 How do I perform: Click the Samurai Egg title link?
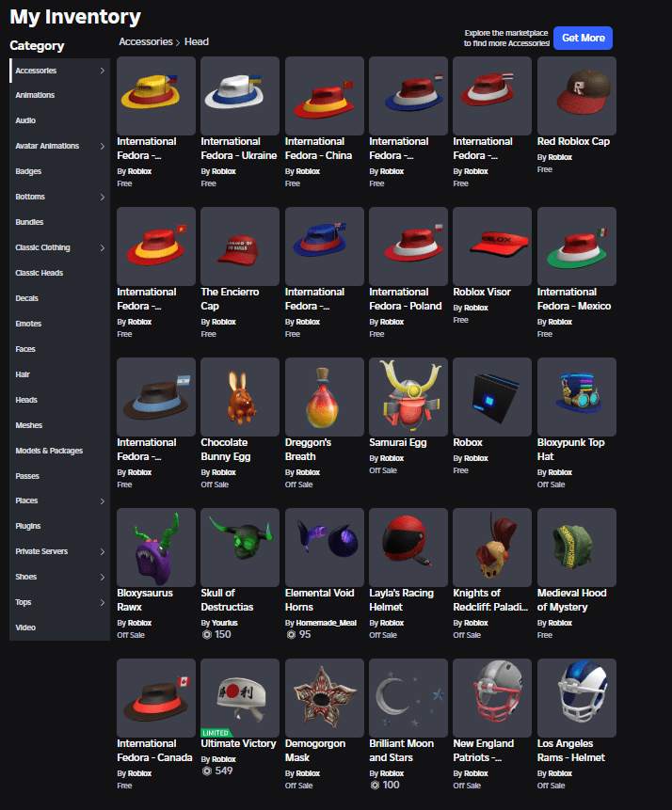tap(397, 442)
